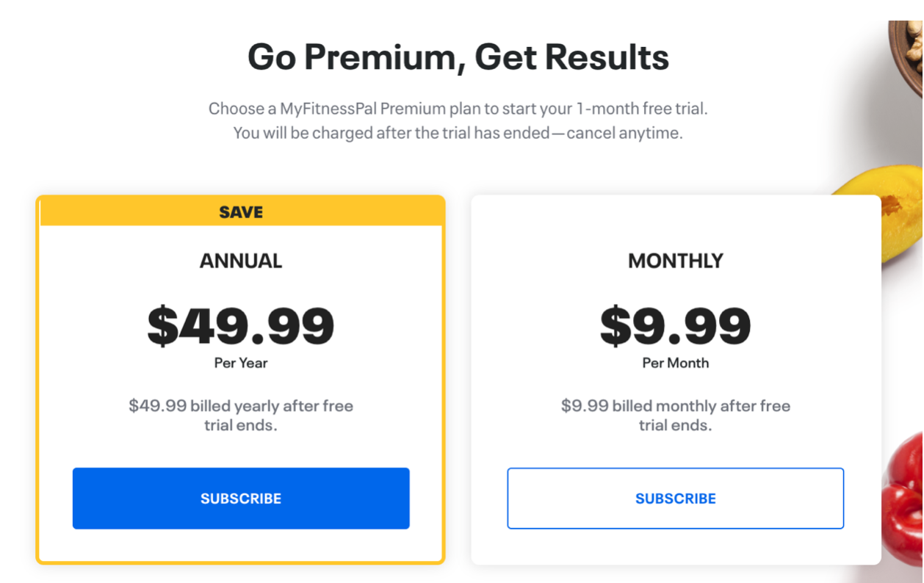
Task: Select the $49.99 price text
Action: pos(241,326)
